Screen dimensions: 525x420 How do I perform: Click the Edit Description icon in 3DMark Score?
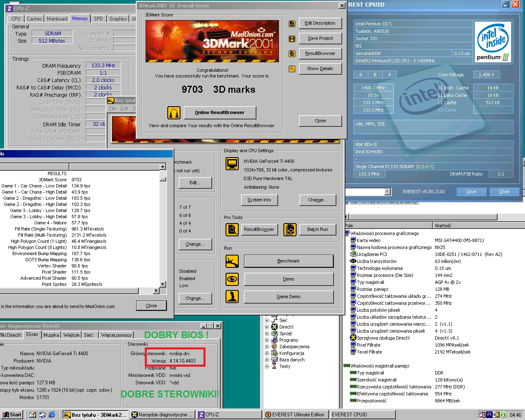292,24
